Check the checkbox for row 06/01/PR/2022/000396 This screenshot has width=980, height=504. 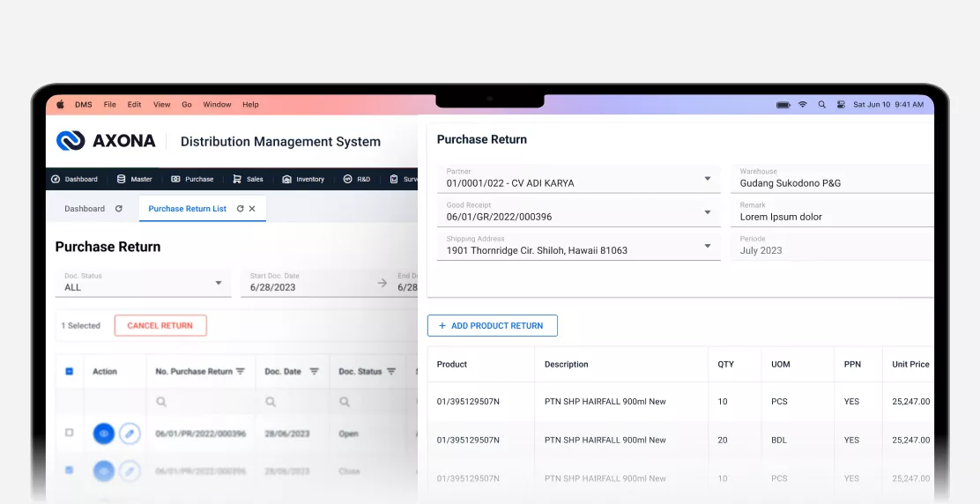pos(70,433)
